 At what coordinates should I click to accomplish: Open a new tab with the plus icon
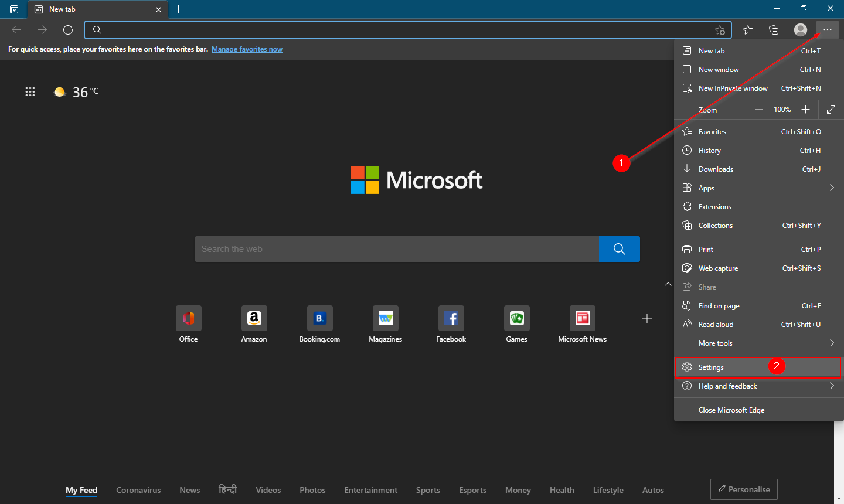pos(179,9)
